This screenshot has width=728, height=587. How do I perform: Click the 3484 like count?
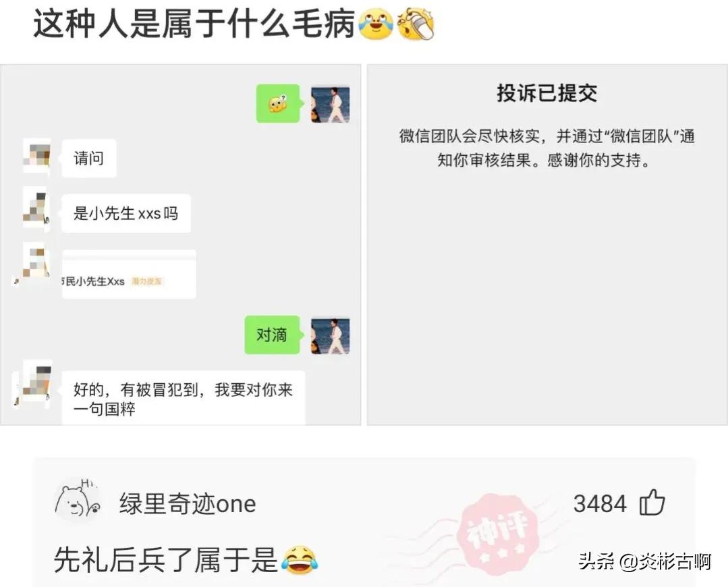click(600, 504)
